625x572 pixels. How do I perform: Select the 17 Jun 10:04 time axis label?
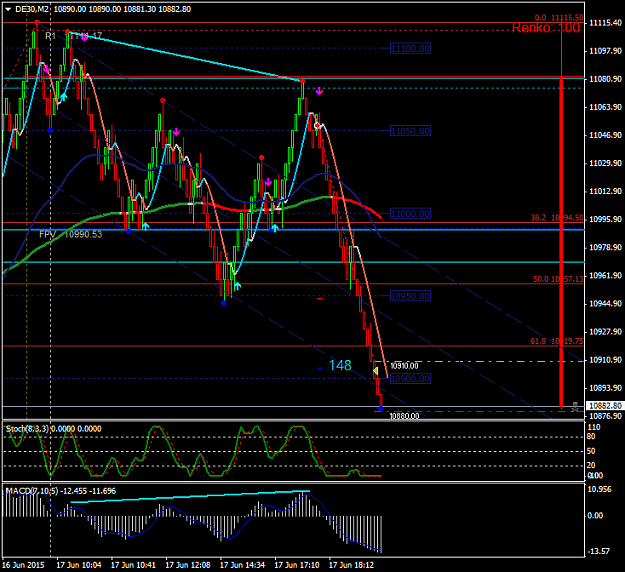click(79, 565)
